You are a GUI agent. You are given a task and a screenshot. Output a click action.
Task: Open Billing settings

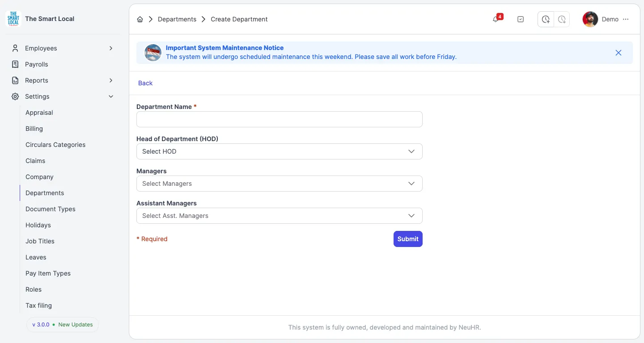tap(34, 129)
